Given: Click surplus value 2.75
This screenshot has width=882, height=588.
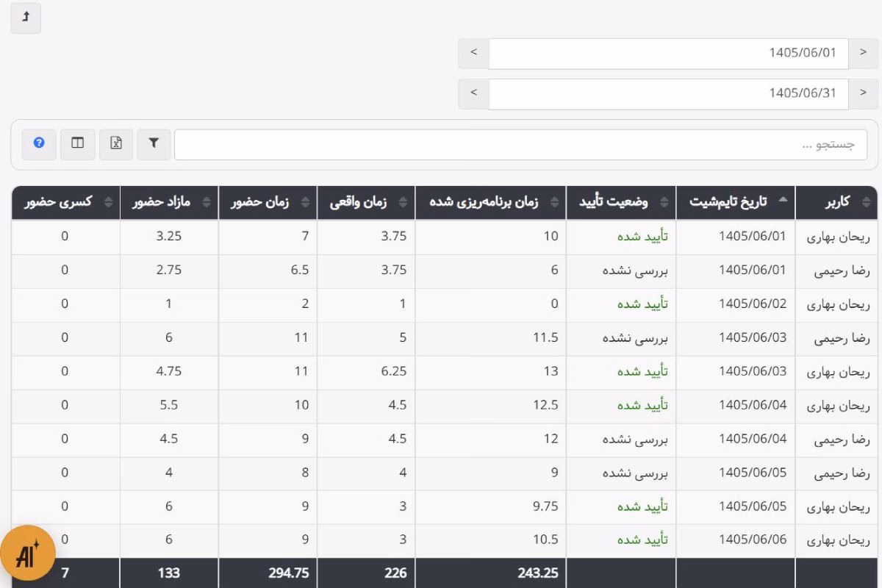Looking at the screenshot, I should coord(169,270).
